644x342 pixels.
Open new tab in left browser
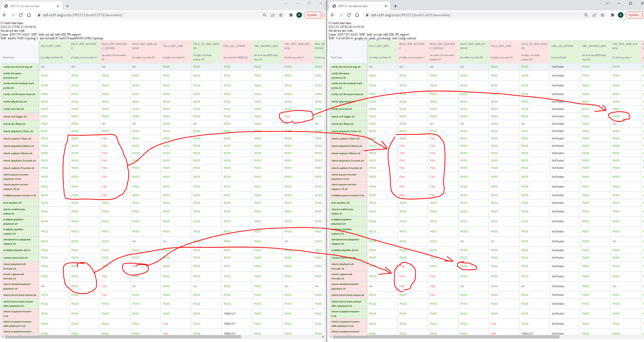tap(67, 6)
